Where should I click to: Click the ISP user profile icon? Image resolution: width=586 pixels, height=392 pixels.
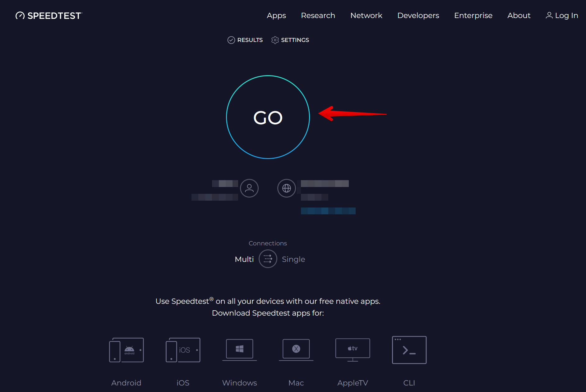pyautogui.click(x=249, y=188)
